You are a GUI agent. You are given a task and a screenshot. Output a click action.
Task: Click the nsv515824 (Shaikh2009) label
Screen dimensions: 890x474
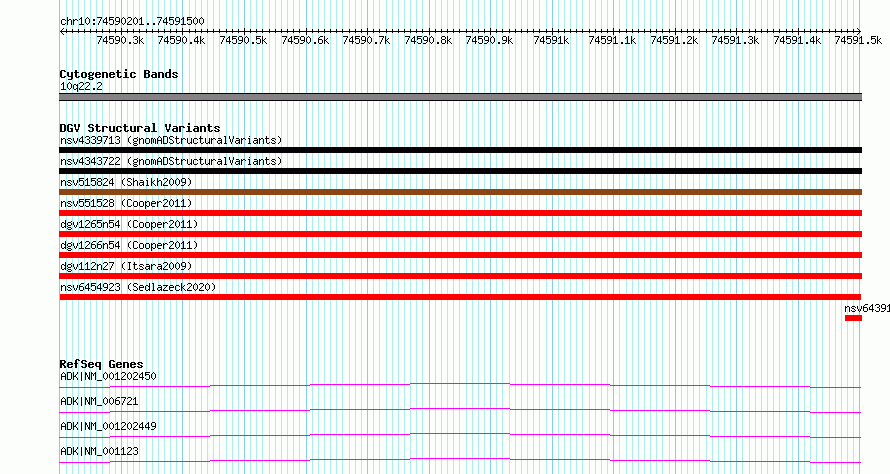(x=126, y=182)
